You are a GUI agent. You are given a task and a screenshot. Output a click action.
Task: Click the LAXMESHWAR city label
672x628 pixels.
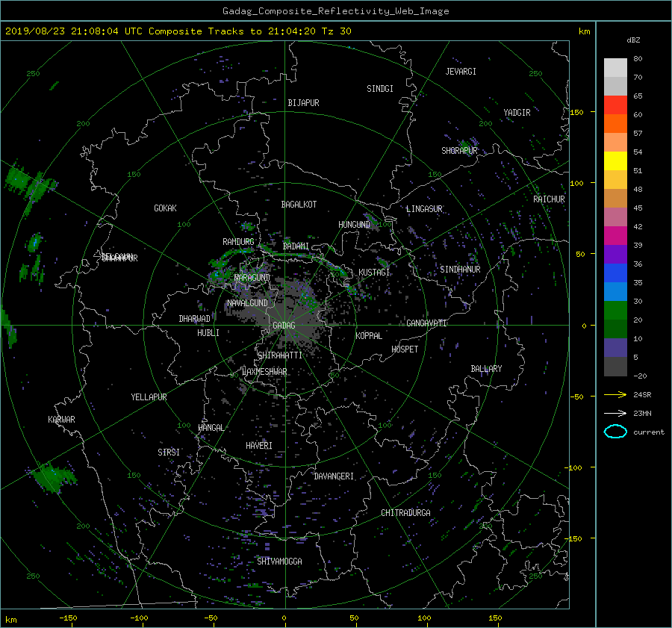pyautogui.click(x=264, y=372)
